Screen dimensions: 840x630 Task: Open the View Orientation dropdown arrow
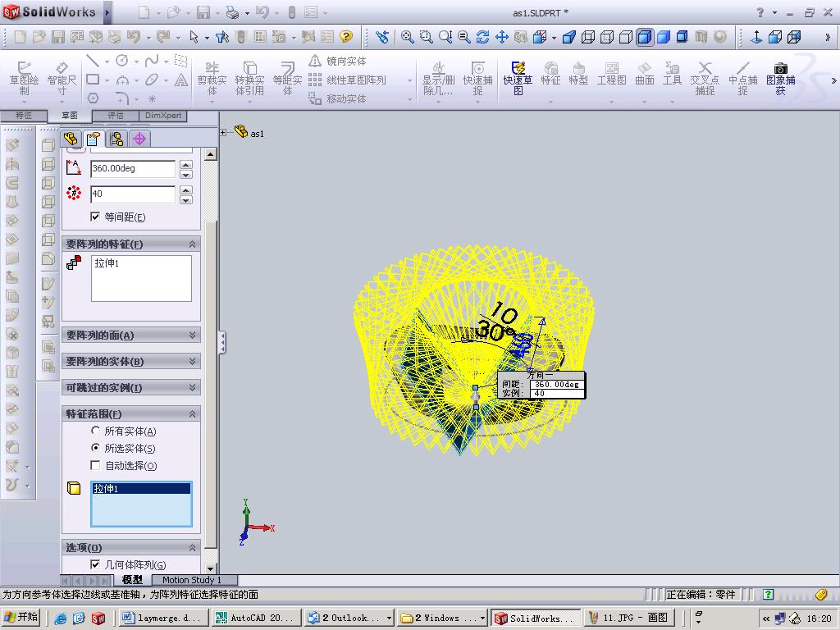(x=554, y=38)
